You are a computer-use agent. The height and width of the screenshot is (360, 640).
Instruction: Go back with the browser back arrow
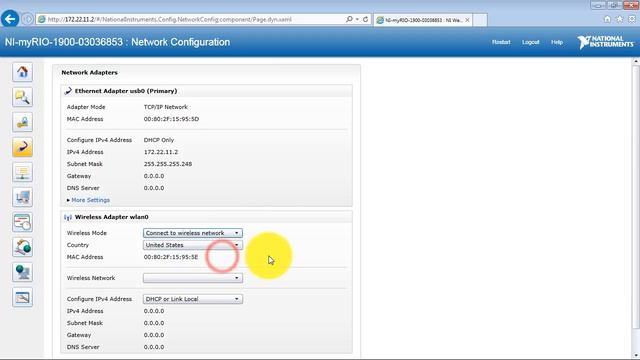[x=10, y=19]
